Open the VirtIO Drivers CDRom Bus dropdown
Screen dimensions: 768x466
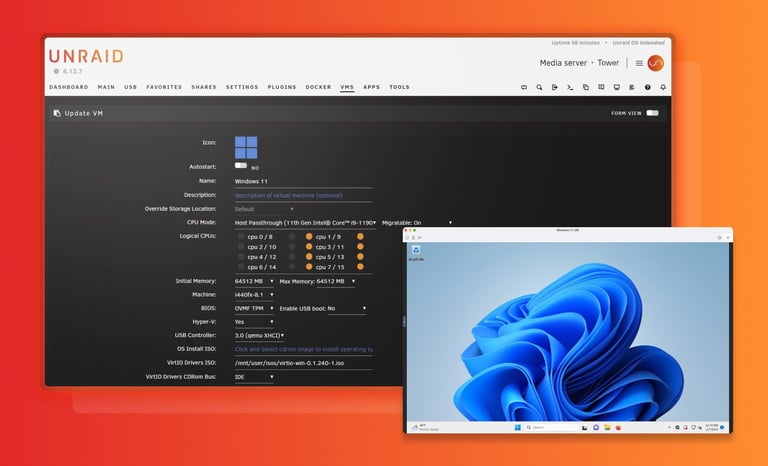pyautogui.click(x=254, y=377)
